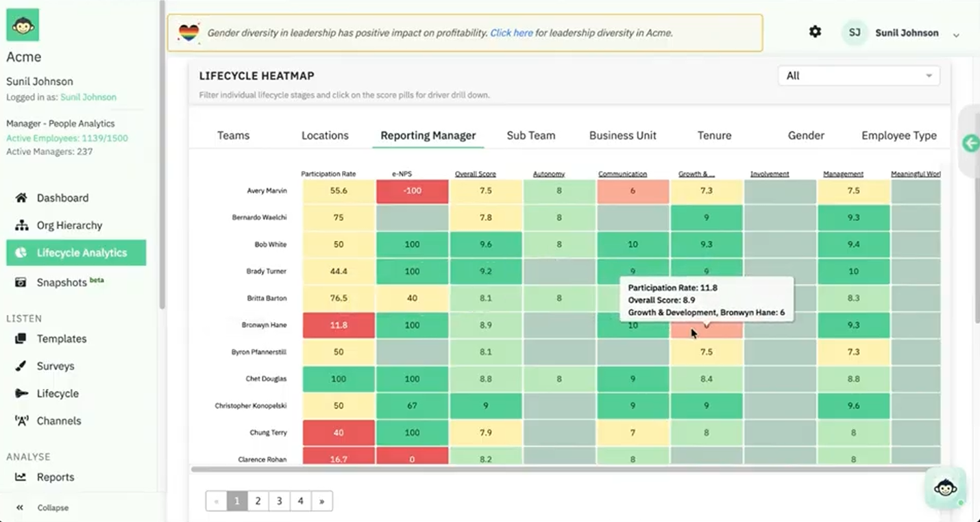Open the monkey chat widget icon
The image size is (980, 522).
tap(946, 488)
